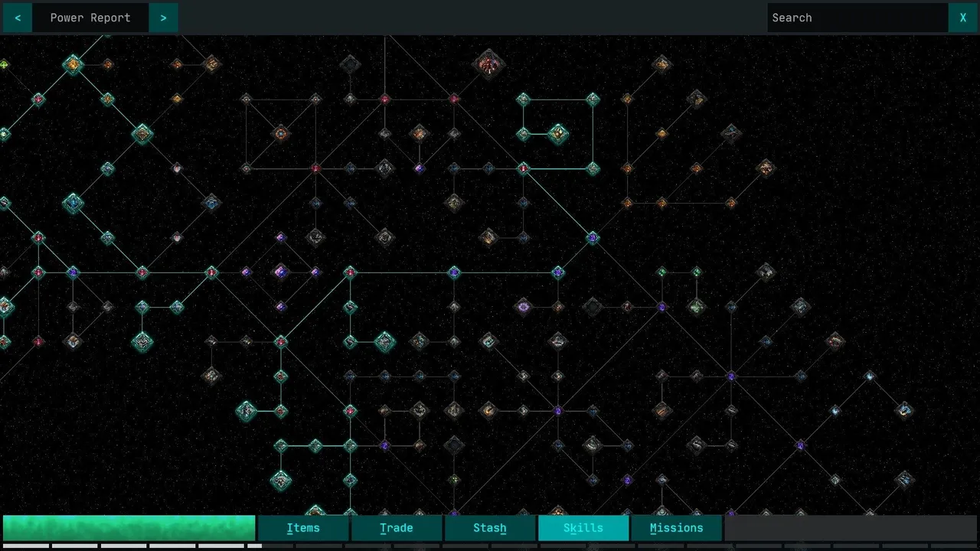Focus the Search input field
This screenshot has height=551, width=980.
click(857, 18)
